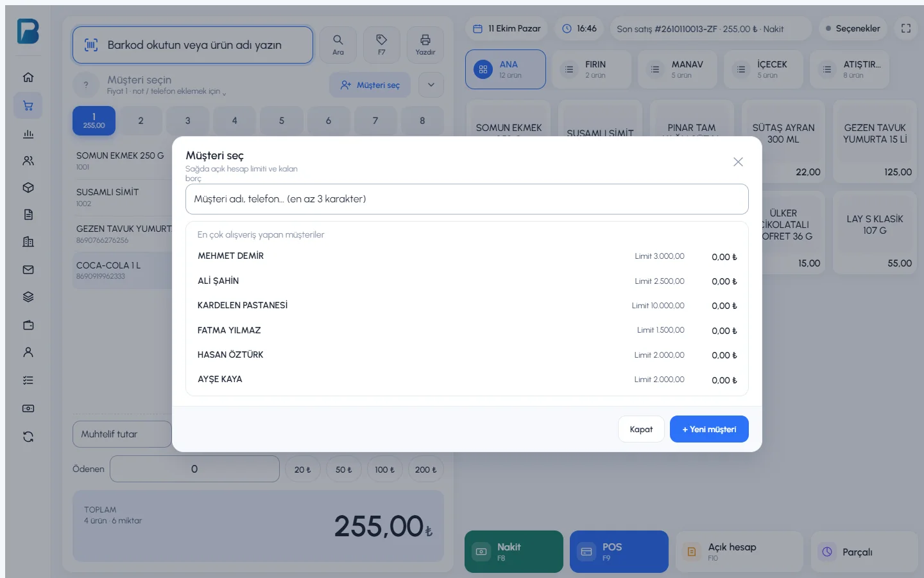Open the stacked layers icon in sidebar
Viewport: 924px width, 578px height.
coord(28,297)
